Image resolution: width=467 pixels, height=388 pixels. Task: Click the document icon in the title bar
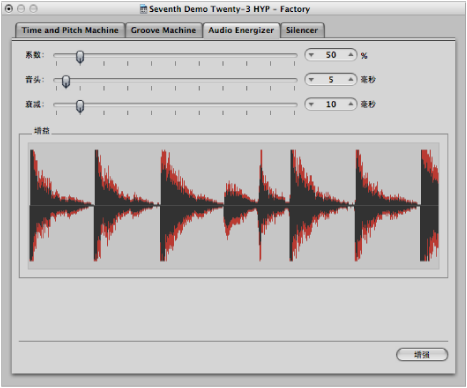tap(143, 9)
